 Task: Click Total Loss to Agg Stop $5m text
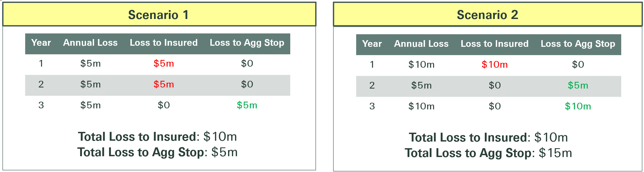click(x=158, y=152)
